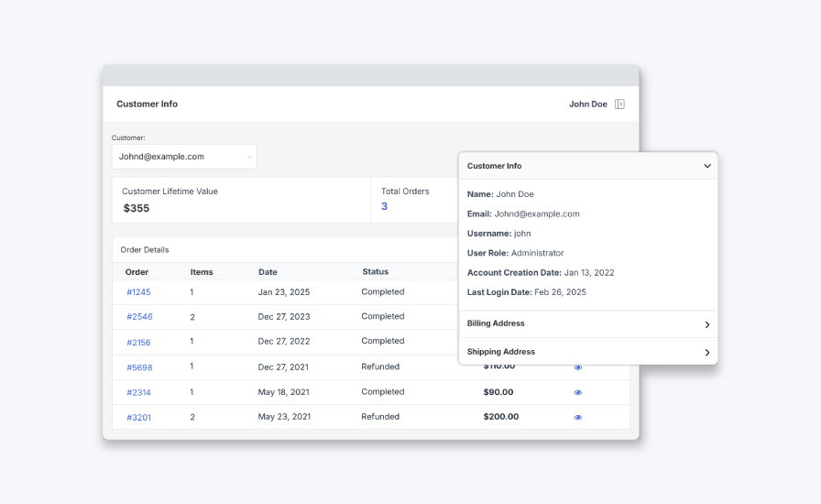
Task: Click the Items column header
Action: [201, 272]
